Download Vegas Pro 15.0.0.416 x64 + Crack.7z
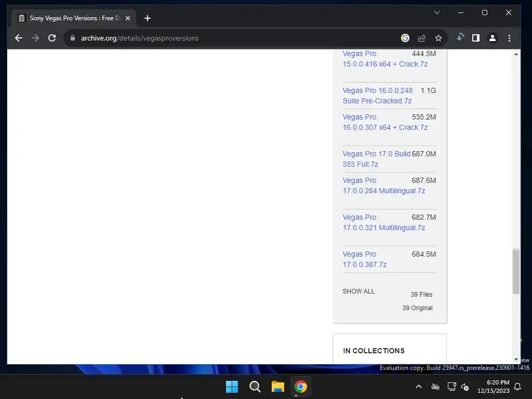The width and height of the screenshot is (532, 399). [x=385, y=59]
